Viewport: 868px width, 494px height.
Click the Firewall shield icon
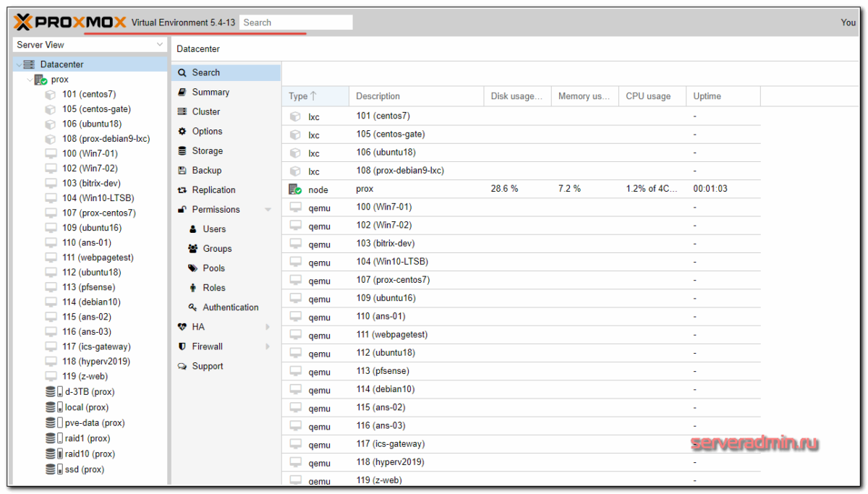tap(182, 346)
